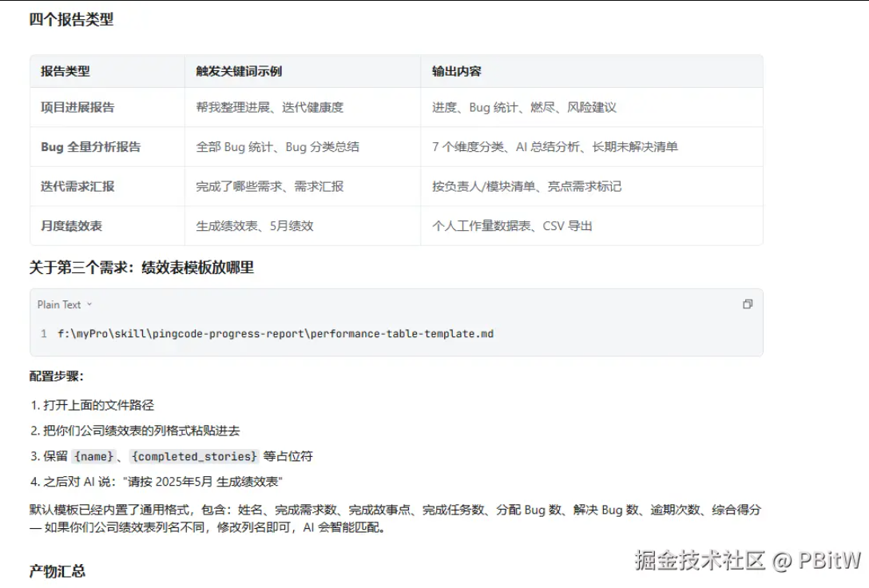Click the 触发关键词示例 column header

click(x=239, y=71)
